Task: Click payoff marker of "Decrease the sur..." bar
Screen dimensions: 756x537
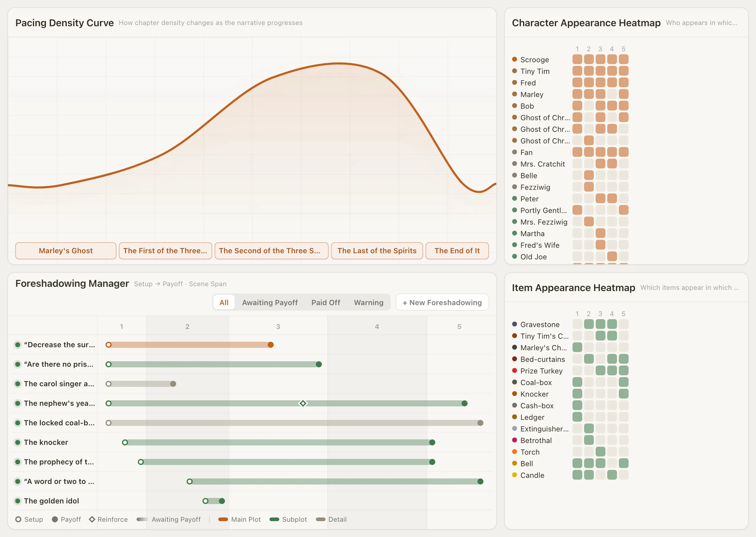Action: tap(270, 345)
